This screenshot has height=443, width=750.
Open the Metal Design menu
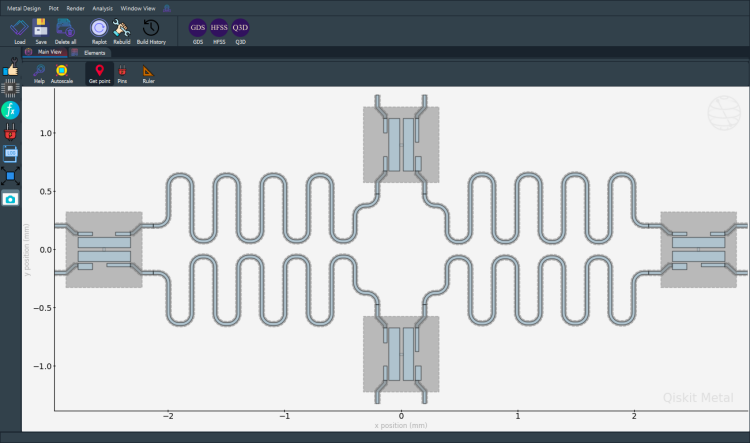click(24, 8)
